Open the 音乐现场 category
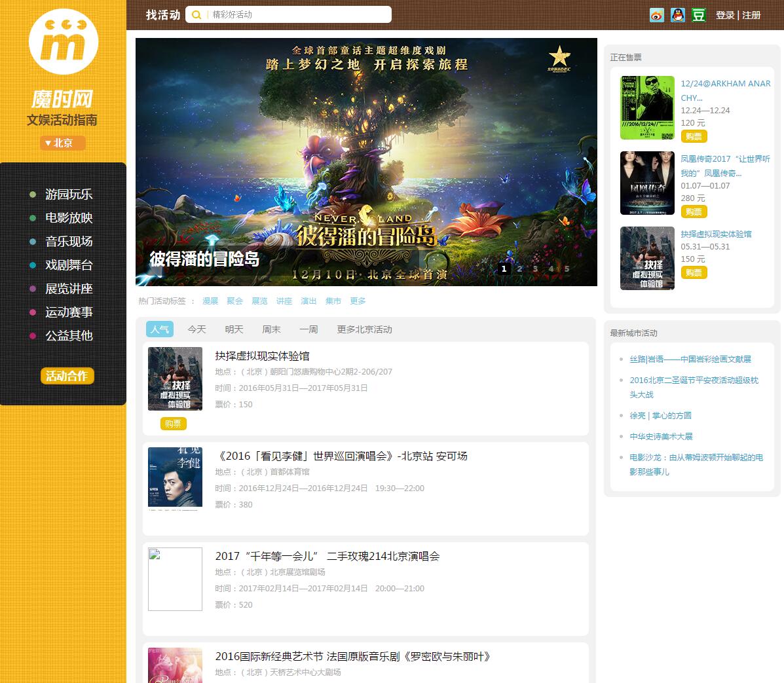784x683 pixels. tap(69, 241)
